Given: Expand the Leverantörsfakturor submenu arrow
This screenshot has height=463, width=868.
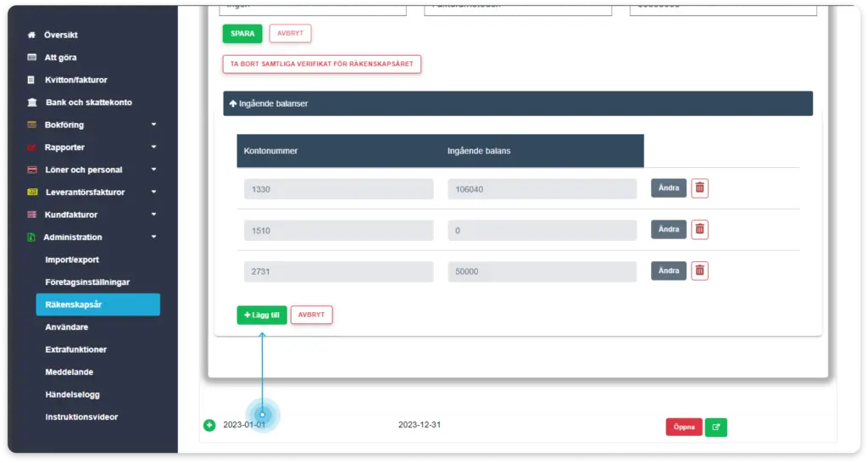Looking at the screenshot, I should (x=154, y=192).
